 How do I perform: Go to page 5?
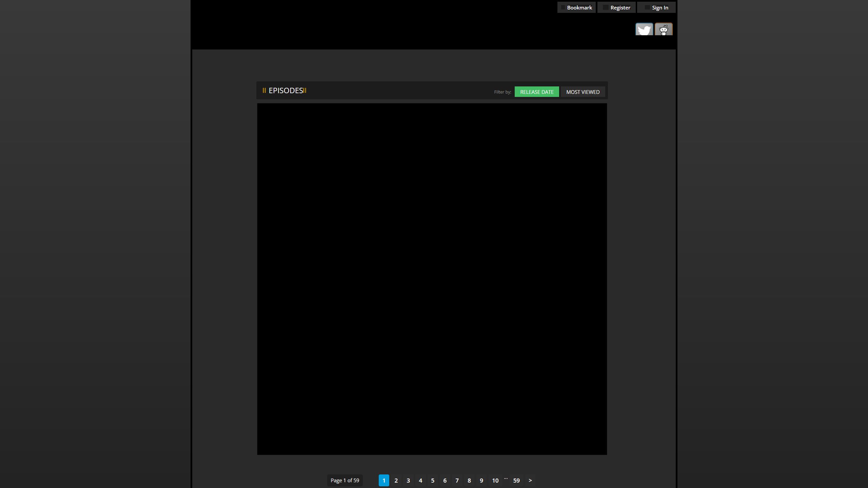[x=433, y=480]
